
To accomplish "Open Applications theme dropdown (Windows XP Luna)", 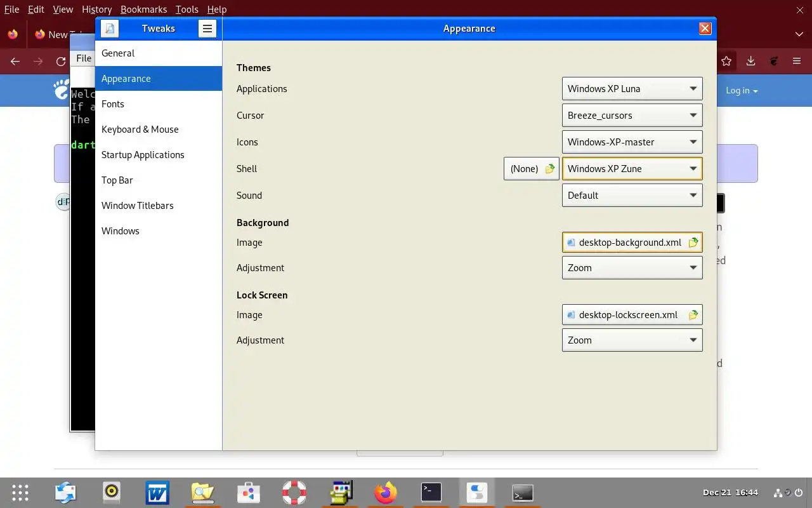I will [x=632, y=89].
